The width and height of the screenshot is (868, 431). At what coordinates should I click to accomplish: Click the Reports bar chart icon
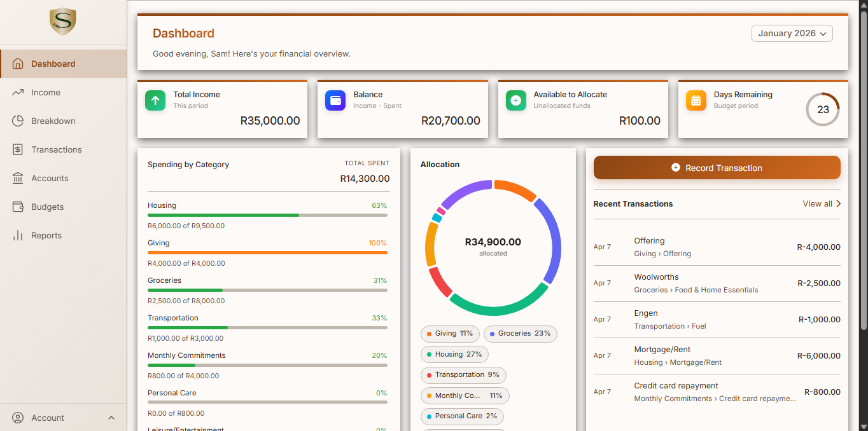coord(18,235)
